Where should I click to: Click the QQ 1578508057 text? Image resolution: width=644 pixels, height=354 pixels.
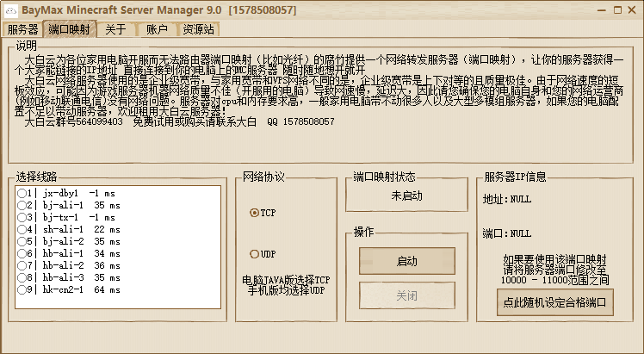click(300, 121)
